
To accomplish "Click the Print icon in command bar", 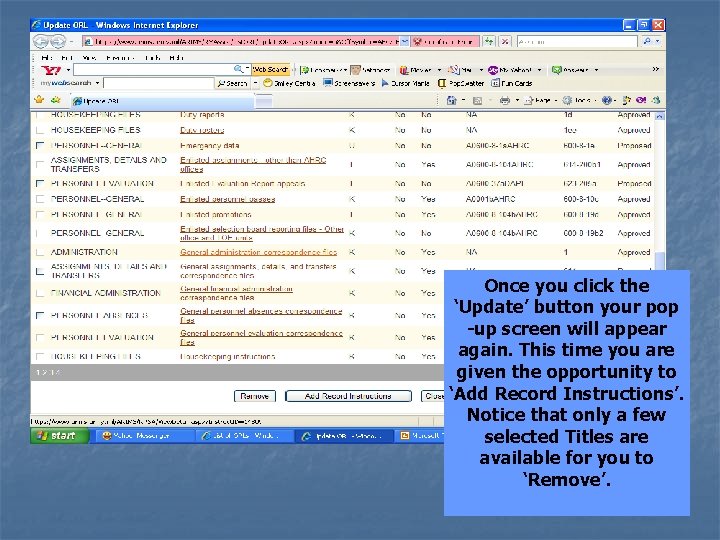I will [504, 100].
